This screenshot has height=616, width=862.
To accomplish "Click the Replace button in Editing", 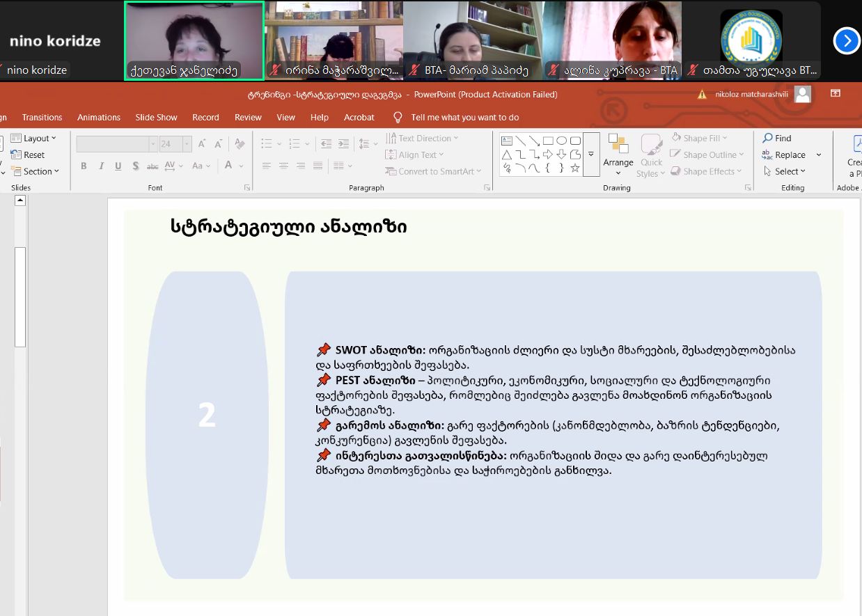I will tap(784, 155).
